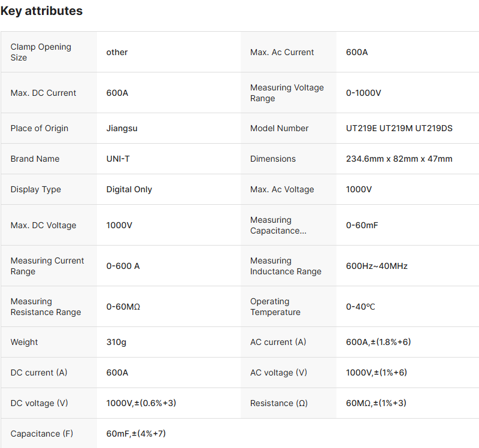Select the resistance accuracy 60MΩ,±(1%+3)
Viewport: 479px width, 448px height.
(x=376, y=403)
